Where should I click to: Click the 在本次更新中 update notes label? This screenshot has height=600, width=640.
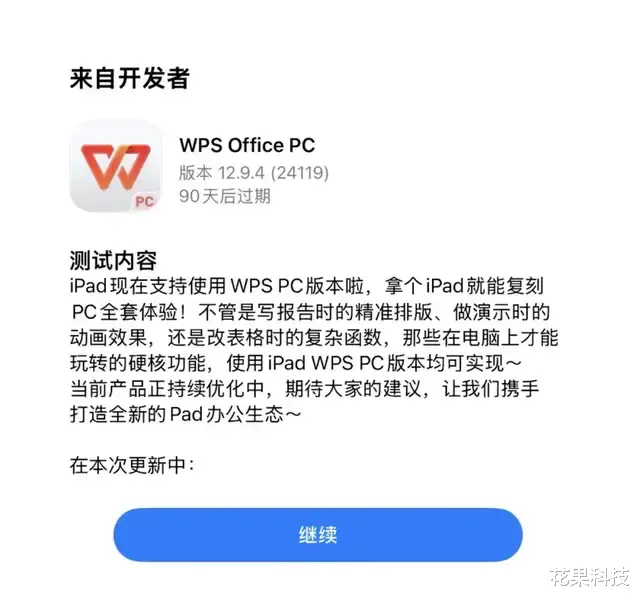[132, 465]
